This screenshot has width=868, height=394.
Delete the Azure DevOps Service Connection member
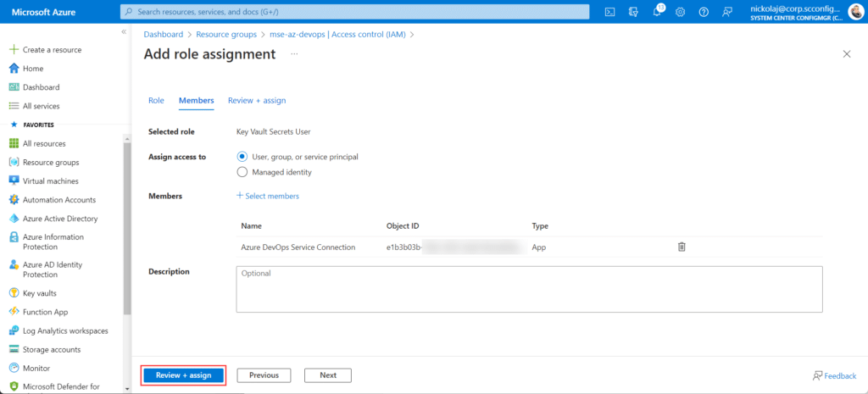pos(682,247)
